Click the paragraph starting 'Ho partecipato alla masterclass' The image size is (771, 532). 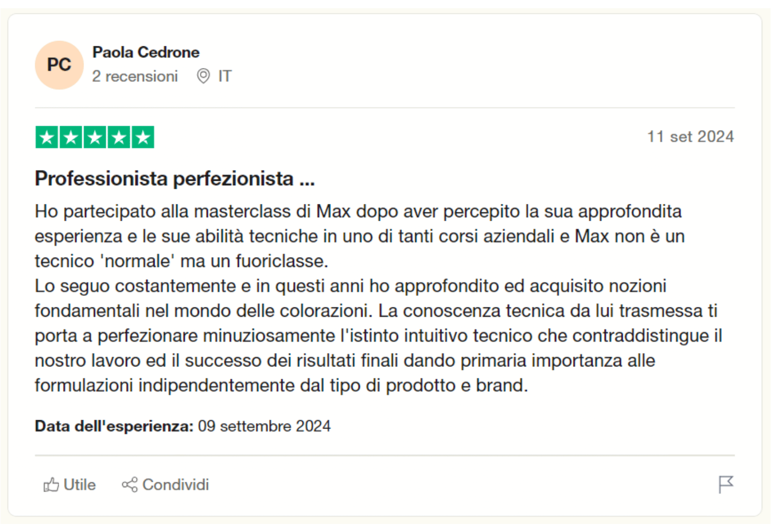(x=359, y=236)
